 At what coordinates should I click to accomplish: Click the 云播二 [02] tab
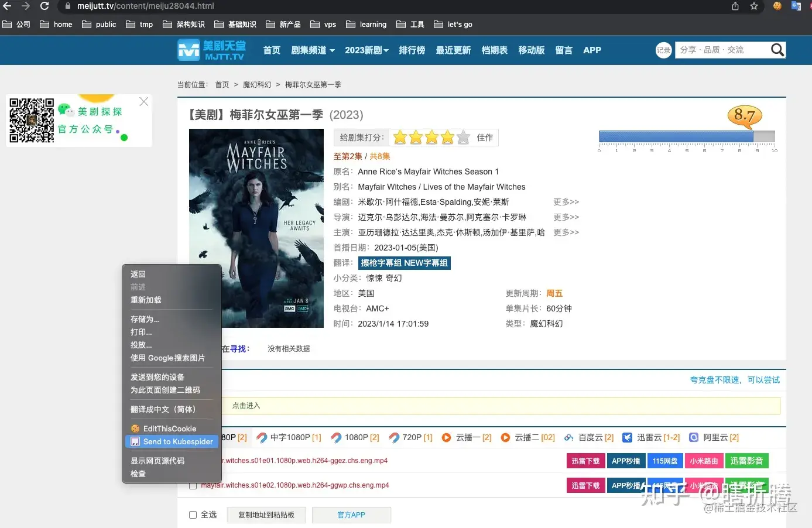pos(528,437)
